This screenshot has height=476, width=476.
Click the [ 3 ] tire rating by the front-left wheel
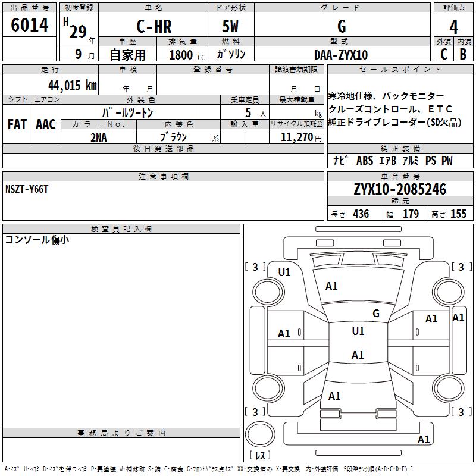coord(255,267)
